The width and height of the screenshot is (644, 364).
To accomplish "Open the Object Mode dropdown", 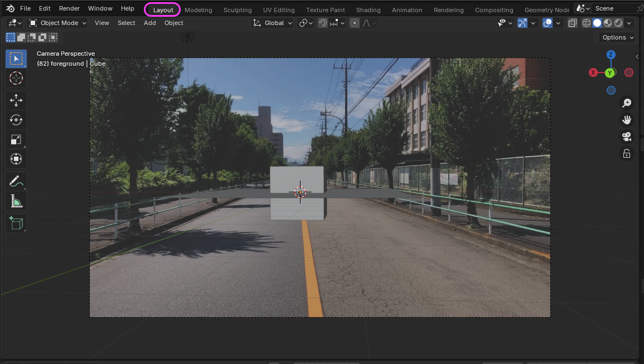I will click(x=58, y=23).
